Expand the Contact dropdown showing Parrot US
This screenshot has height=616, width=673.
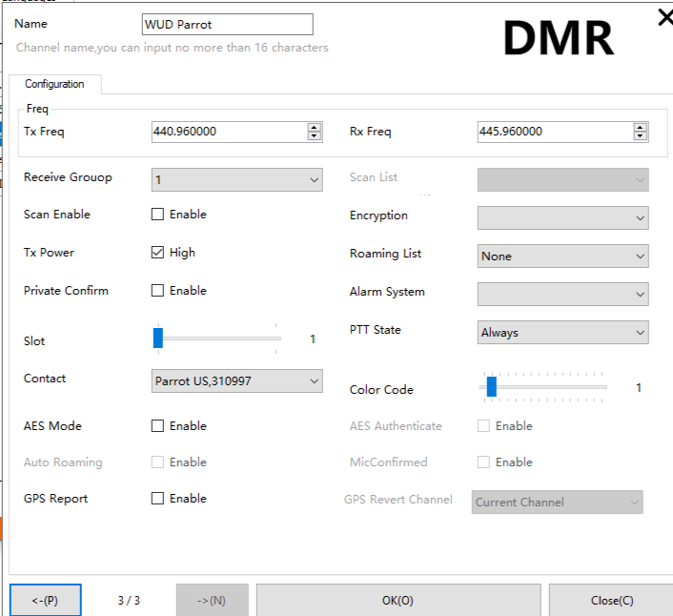tap(236, 381)
